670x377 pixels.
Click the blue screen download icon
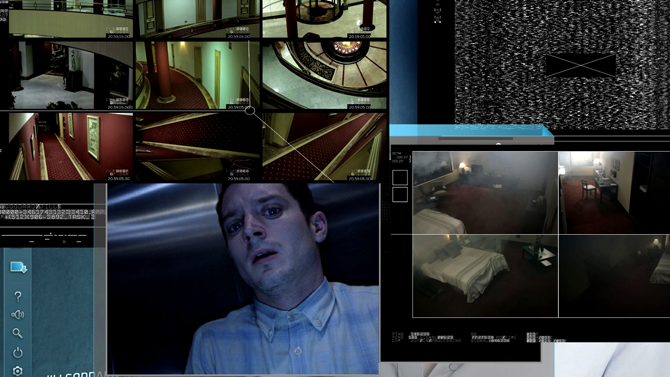tap(18, 267)
